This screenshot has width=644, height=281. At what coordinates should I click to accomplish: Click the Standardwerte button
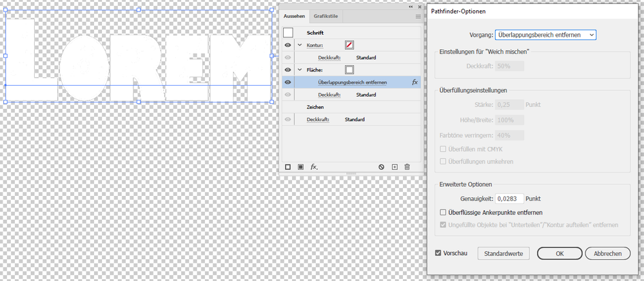(503, 253)
